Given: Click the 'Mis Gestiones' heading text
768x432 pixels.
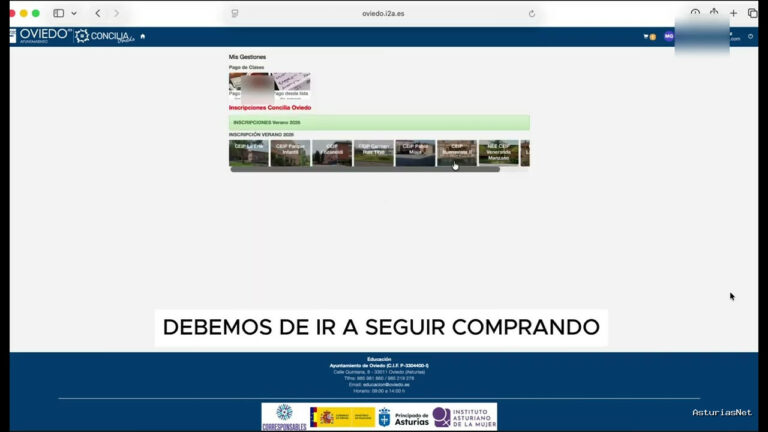Looking at the screenshot, I should click(247, 57).
